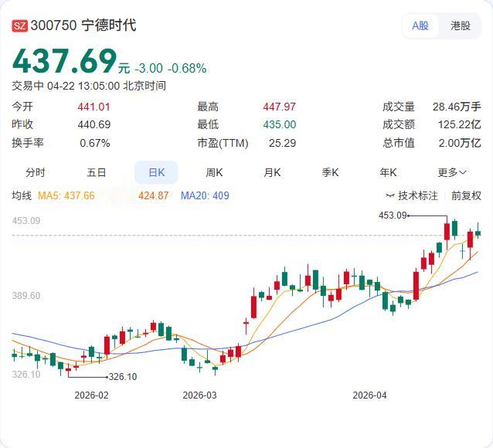Click stock title 300750 宁德时代

click(83, 25)
